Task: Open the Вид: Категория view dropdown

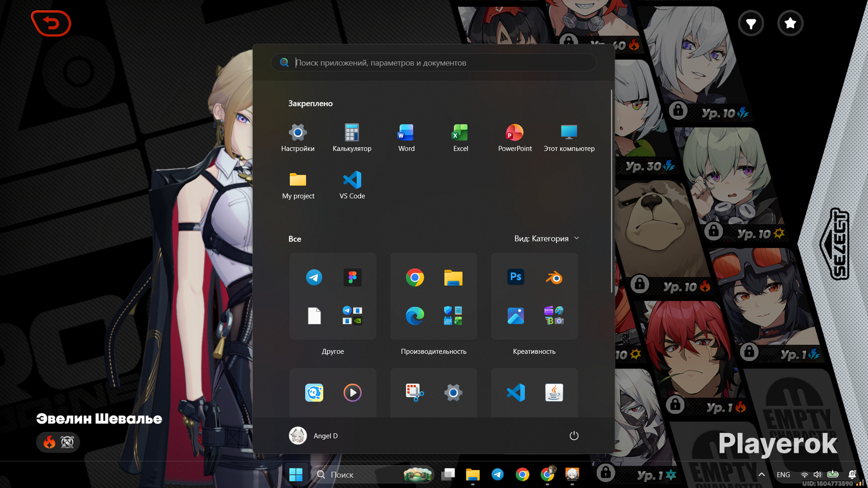Action: tap(546, 239)
